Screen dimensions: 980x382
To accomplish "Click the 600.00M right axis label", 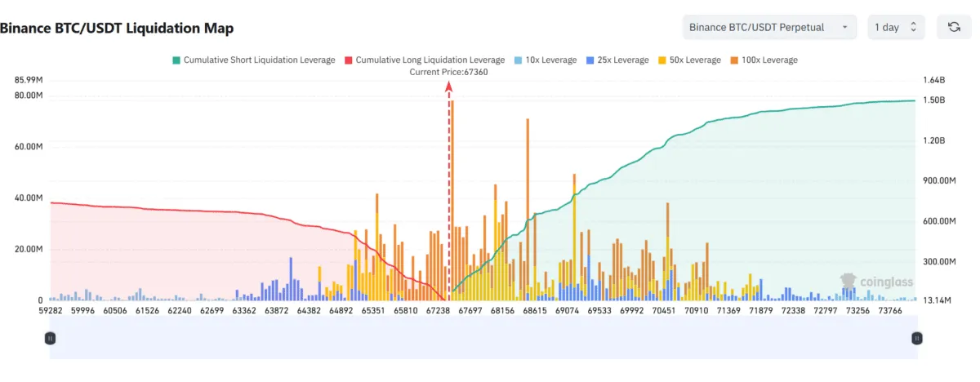I will tap(939, 221).
